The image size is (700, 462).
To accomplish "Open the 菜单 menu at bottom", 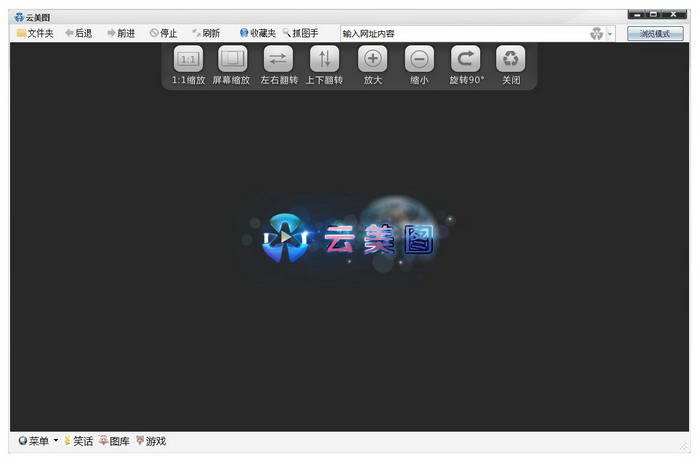I will point(34,441).
